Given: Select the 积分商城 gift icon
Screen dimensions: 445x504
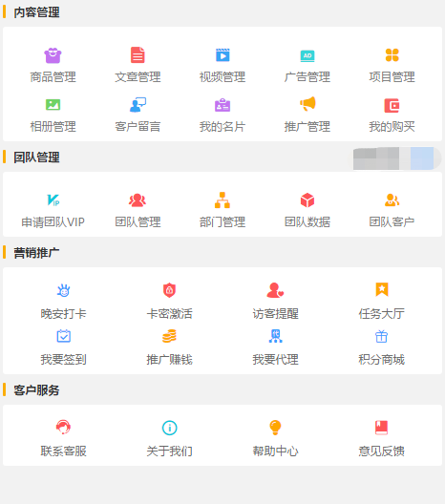Looking at the screenshot, I should coord(382,337).
